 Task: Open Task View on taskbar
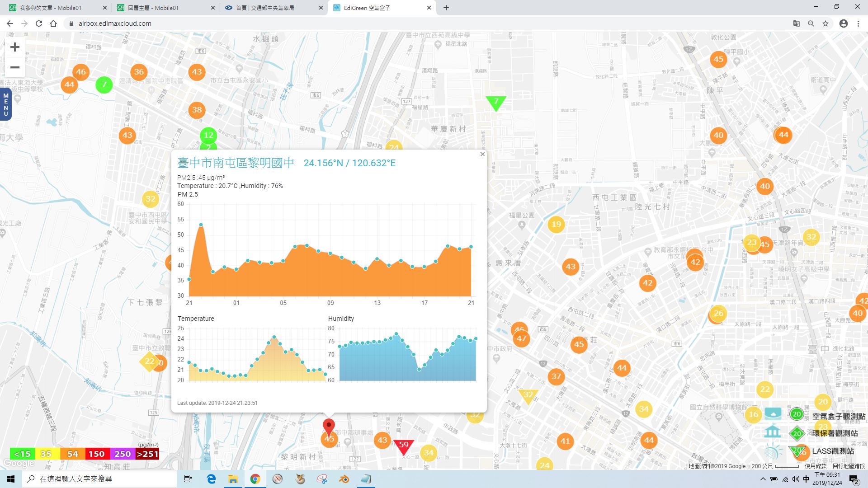point(188,479)
